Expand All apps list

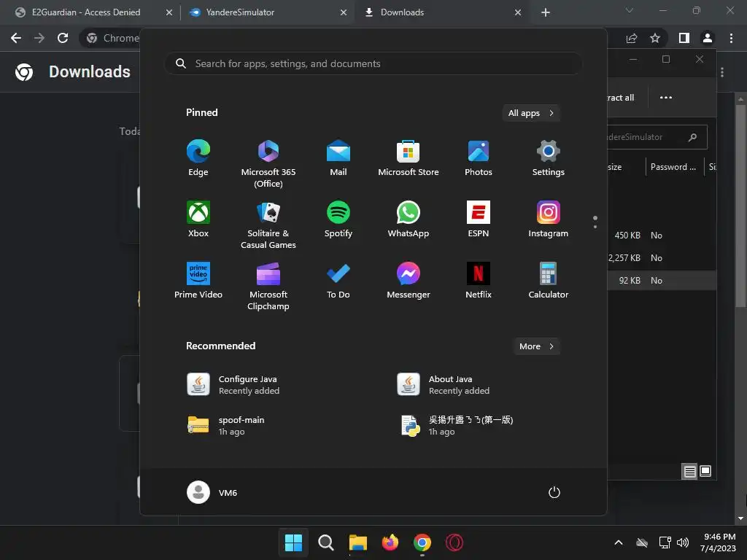[x=531, y=113]
